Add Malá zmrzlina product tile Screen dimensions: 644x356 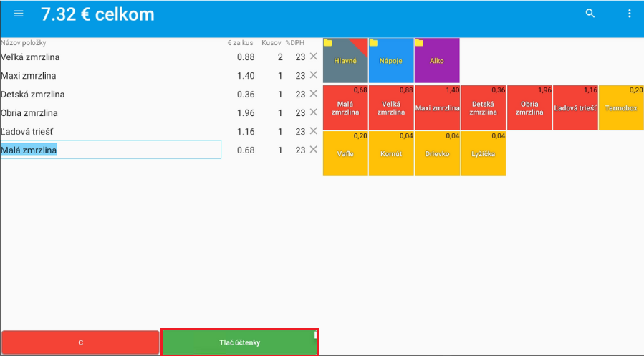pyautogui.click(x=345, y=107)
